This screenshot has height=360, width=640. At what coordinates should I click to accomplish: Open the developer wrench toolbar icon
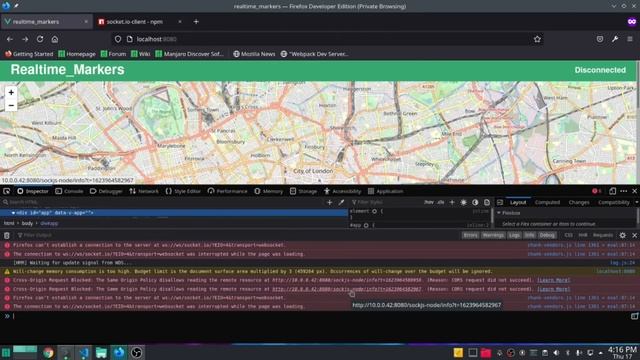tap(615, 39)
